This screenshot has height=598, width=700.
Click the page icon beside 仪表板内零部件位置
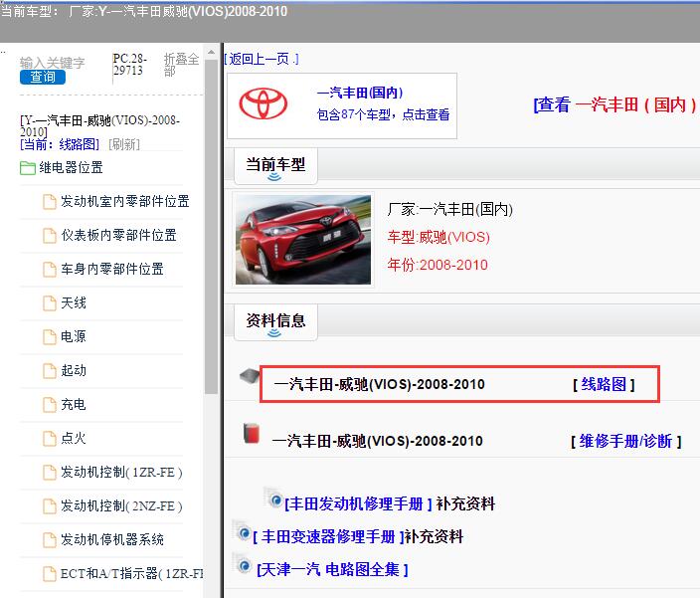pos(50,236)
